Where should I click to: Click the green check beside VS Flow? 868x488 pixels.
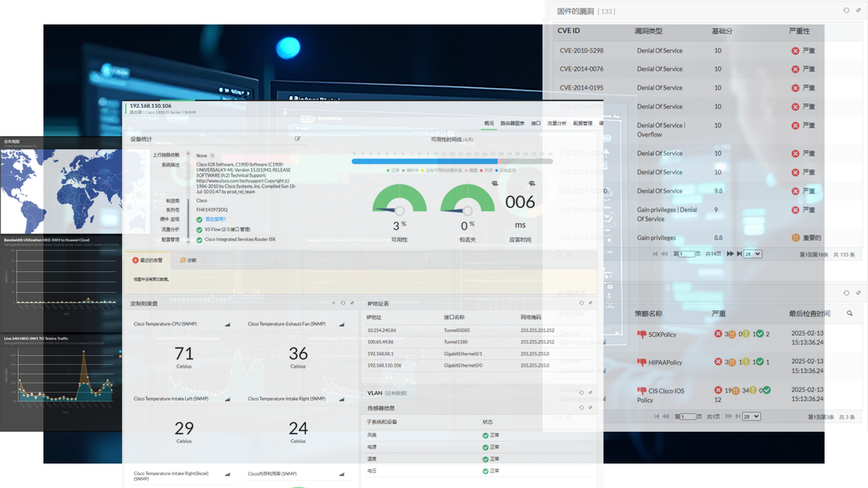coord(199,230)
